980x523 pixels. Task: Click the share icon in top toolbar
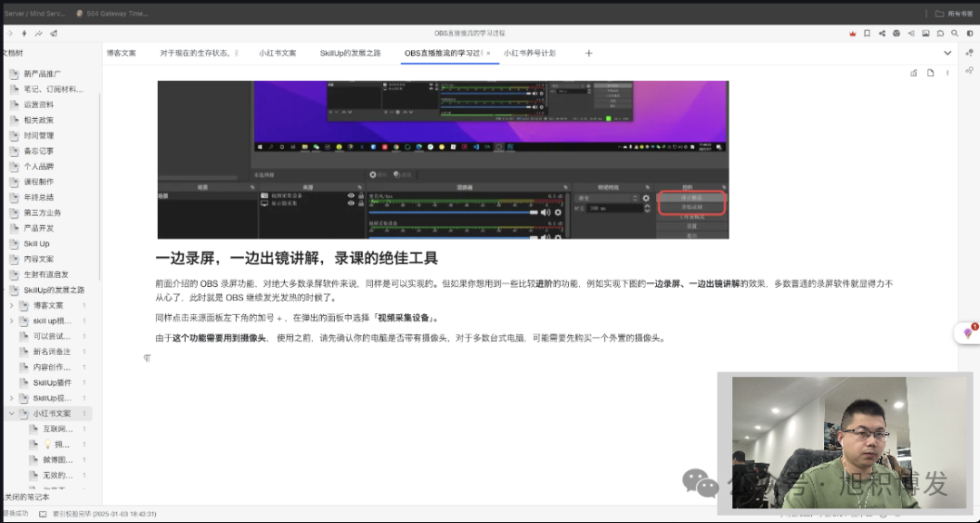883,33
